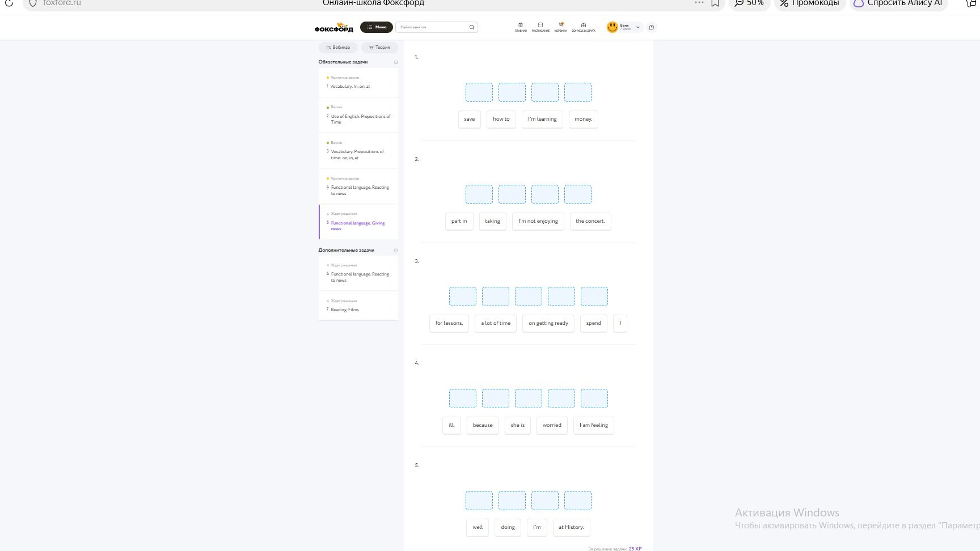Open task 4 Functional language Reacting to news

click(358, 187)
